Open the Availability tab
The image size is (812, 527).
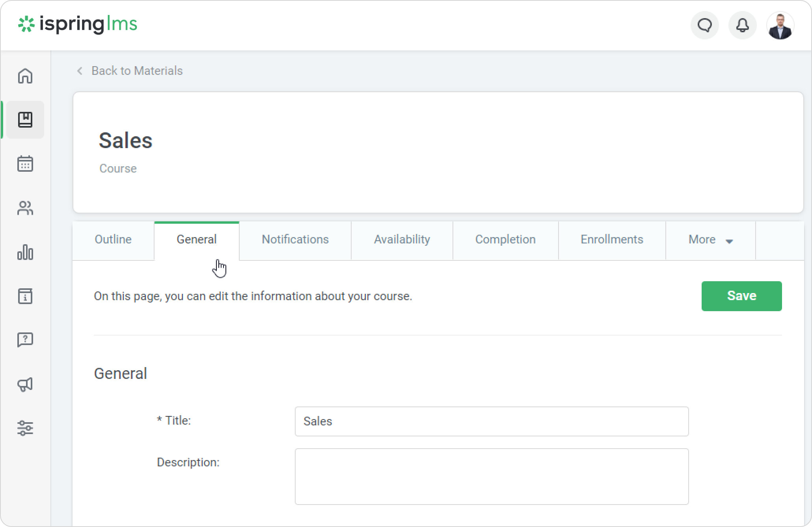point(402,240)
